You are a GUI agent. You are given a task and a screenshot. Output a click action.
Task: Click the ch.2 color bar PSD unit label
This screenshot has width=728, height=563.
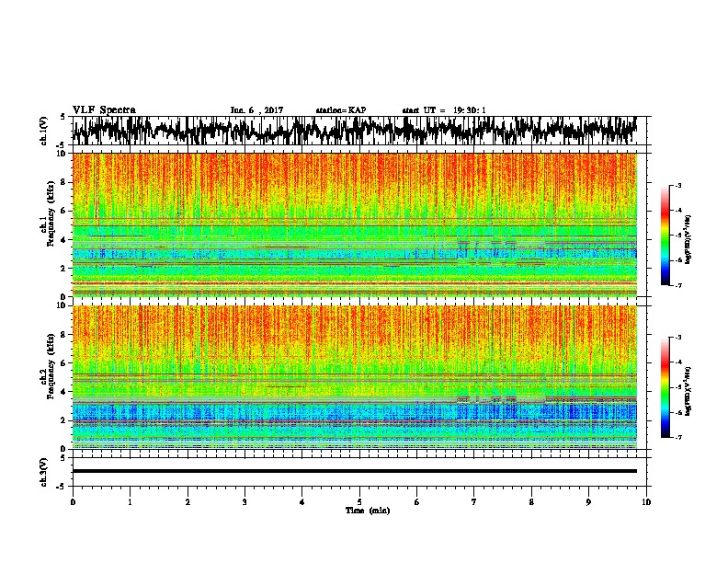tap(688, 392)
